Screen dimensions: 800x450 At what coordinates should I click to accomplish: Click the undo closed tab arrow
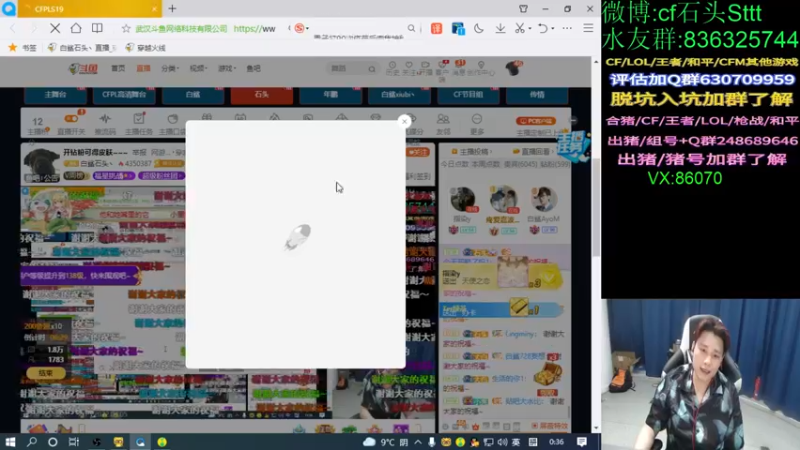542,29
